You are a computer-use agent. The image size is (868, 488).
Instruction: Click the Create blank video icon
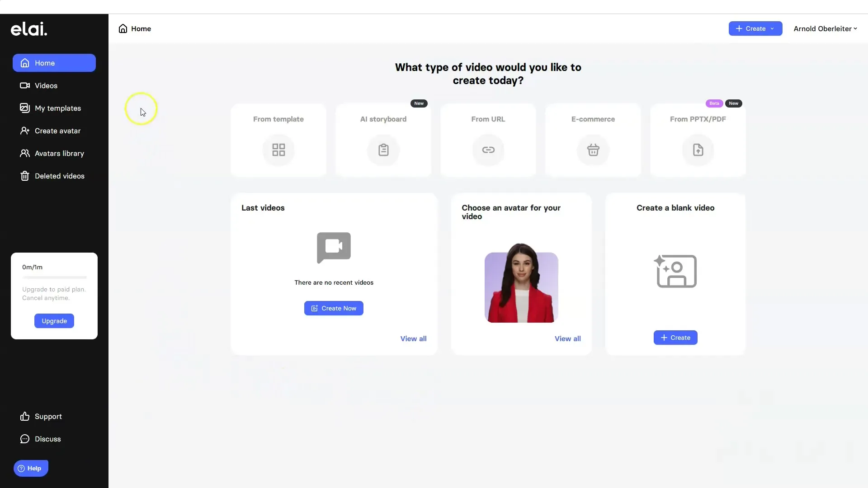coord(675,269)
